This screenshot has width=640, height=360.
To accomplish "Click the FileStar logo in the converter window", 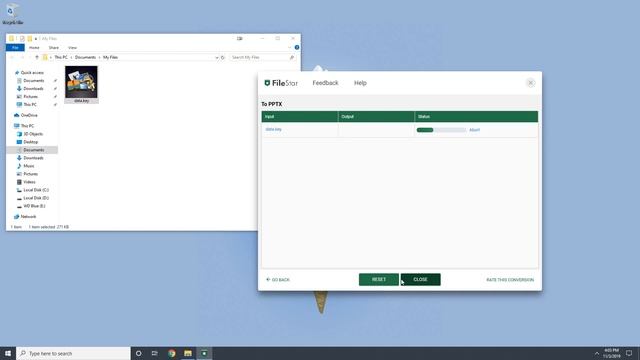I will click(x=281, y=83).
